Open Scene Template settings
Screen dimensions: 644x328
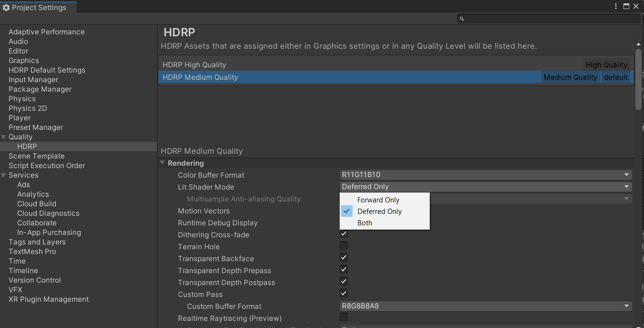pyautogui.click(x=37, y=156)
